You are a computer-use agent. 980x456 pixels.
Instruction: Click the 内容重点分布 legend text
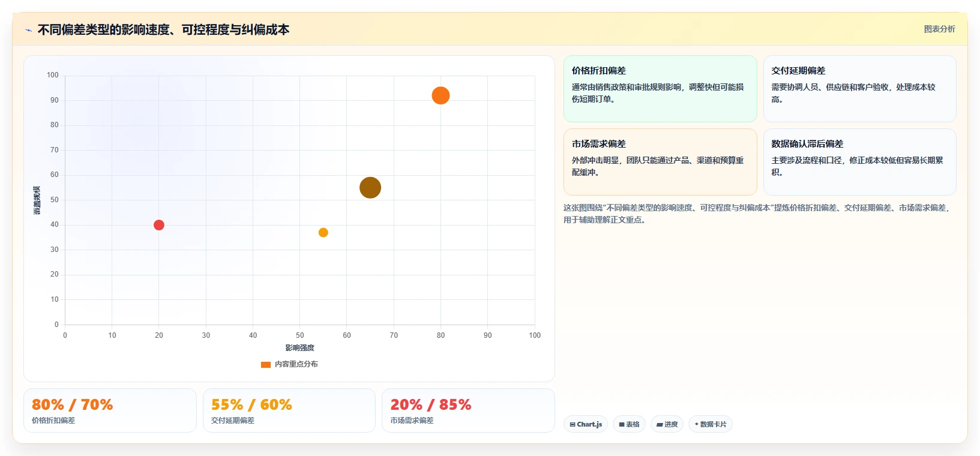pyautogui.click(x=296, y=364)
